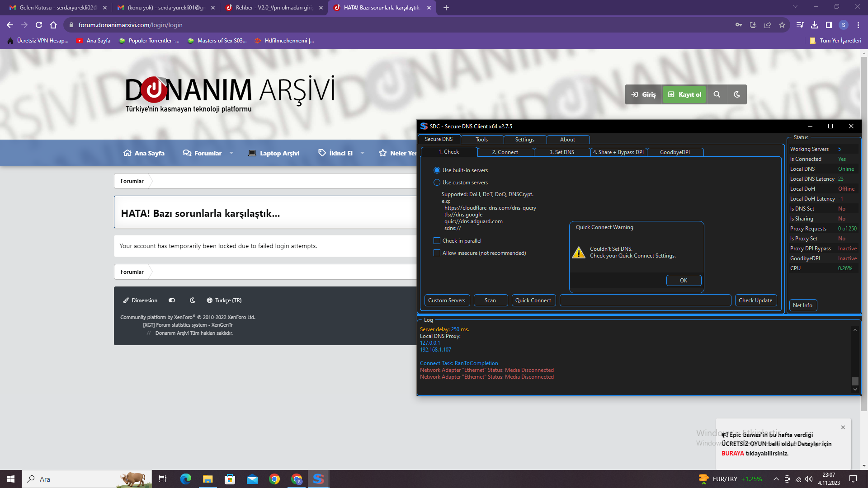The width and height of the screenshot is (868, 488).
Task: Switch to the Settings tab in SDC
Action: point(525,140)
